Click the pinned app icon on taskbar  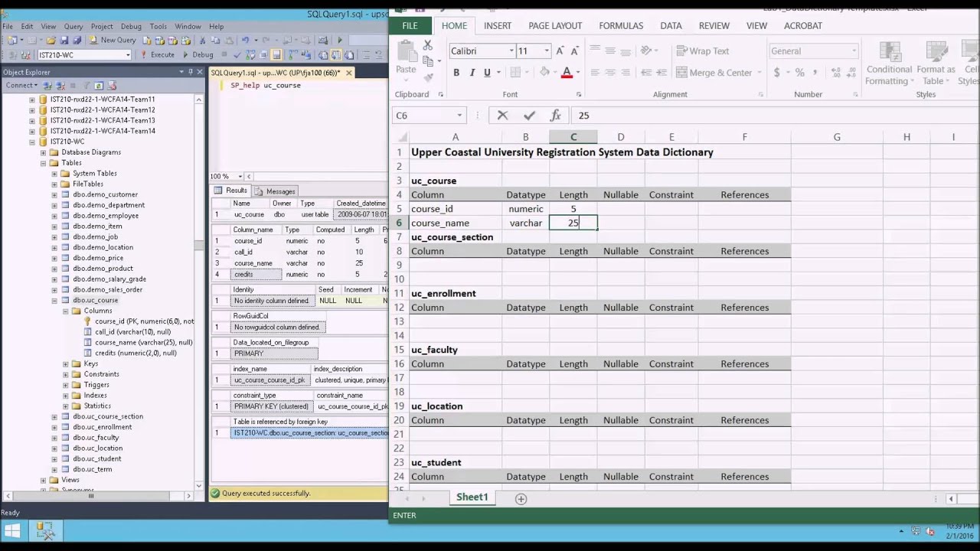[45, 531]
